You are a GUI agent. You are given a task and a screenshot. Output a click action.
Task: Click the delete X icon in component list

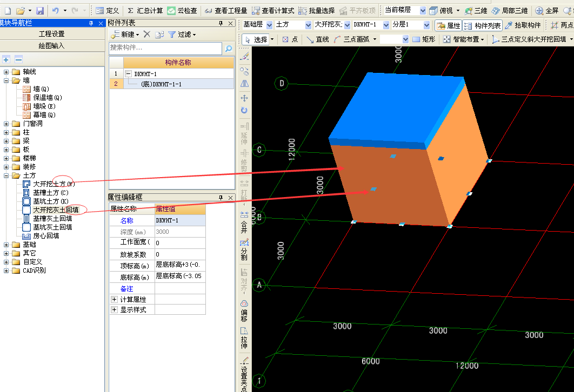[147, 35]
